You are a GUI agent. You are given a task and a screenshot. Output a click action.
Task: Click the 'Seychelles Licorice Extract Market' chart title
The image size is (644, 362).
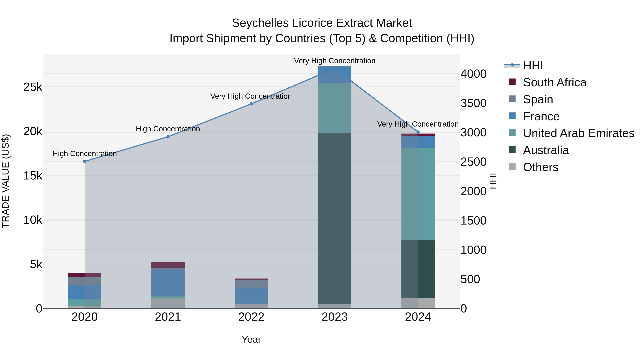pyautogui.click(x=322, y=23)
